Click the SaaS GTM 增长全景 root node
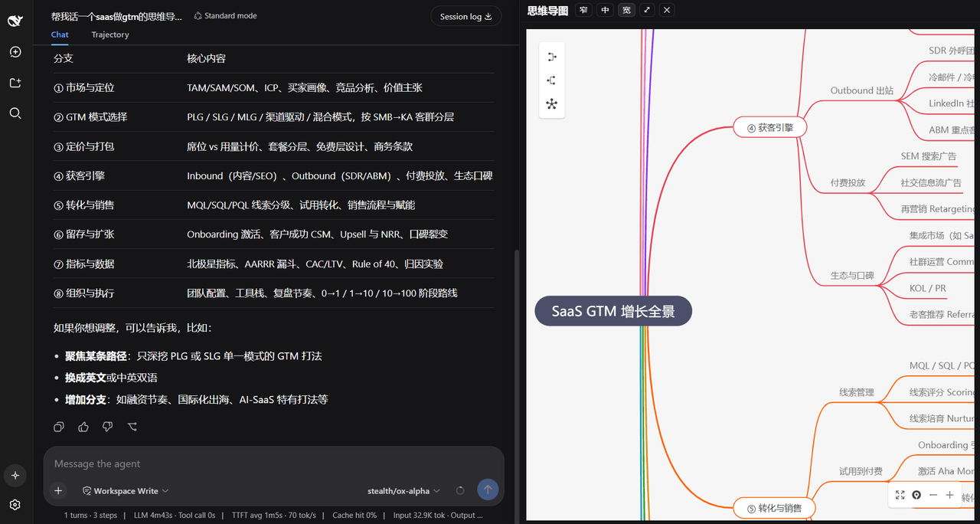 [x=613, y=311]
